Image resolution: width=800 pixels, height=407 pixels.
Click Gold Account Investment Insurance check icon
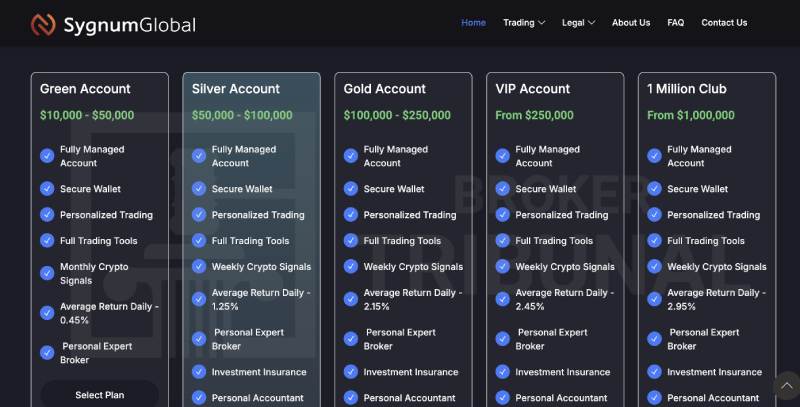[x=351, y=372]
